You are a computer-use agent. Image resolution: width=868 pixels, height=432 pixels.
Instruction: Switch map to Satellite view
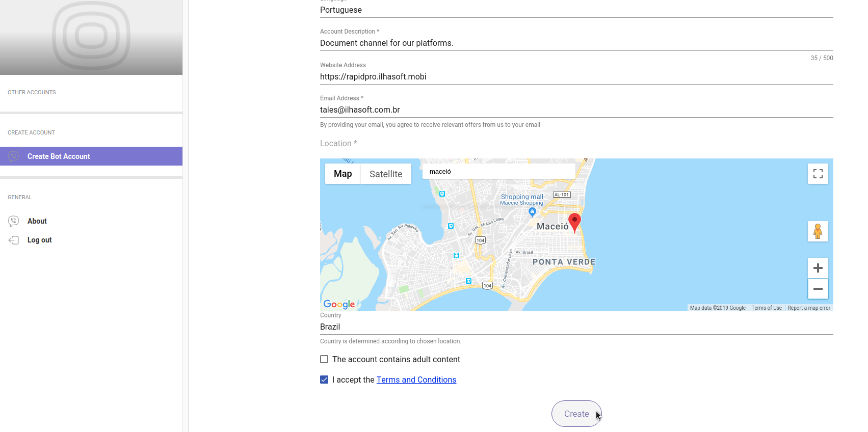pos(386,174)
